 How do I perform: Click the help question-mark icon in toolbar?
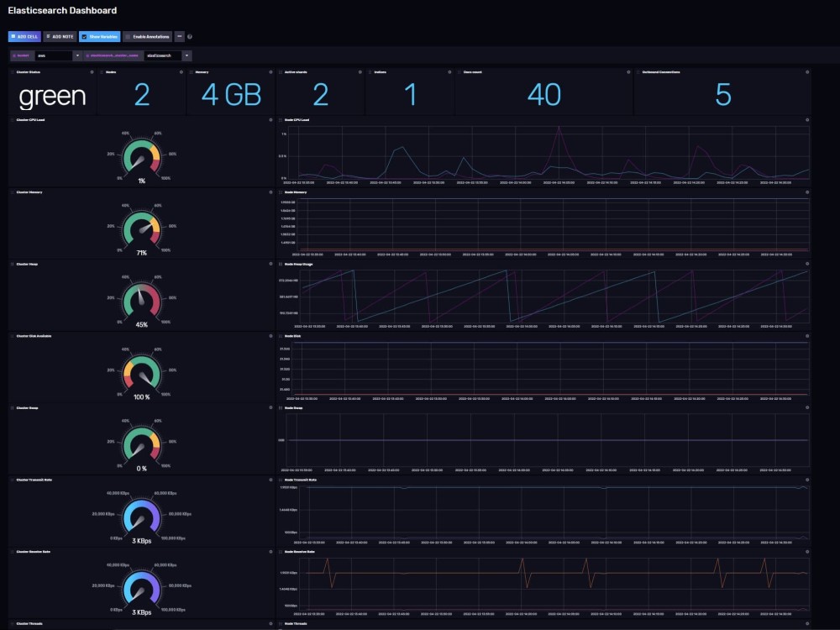point(189,37)
